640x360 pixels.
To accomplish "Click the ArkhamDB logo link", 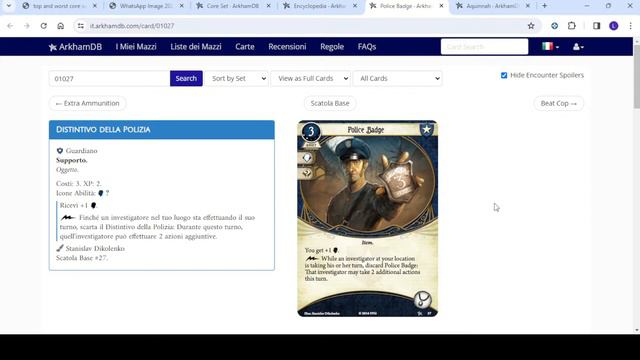I will (75, 47).
